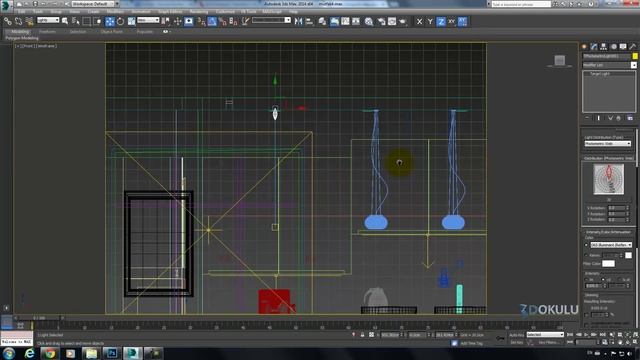This screenshot has width=640, height=360.
Task: Toggle the Spinner Snap button
Action: pos(233,21)
